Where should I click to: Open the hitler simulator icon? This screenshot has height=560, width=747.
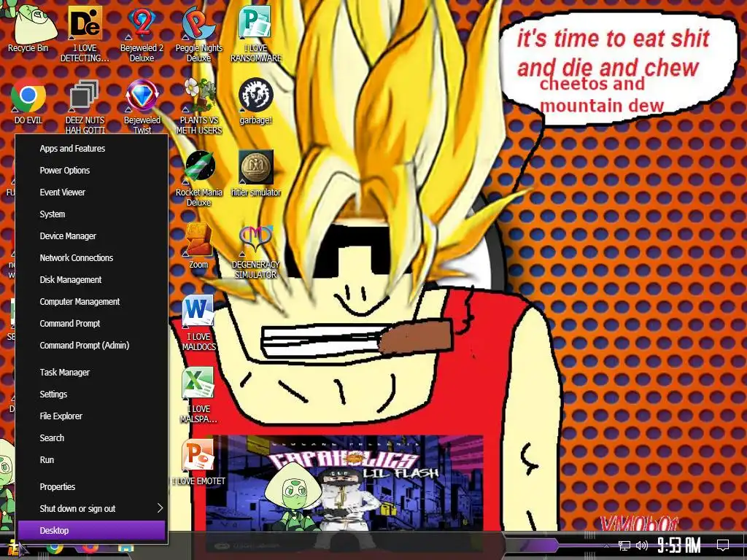click(x=256, y=172)
